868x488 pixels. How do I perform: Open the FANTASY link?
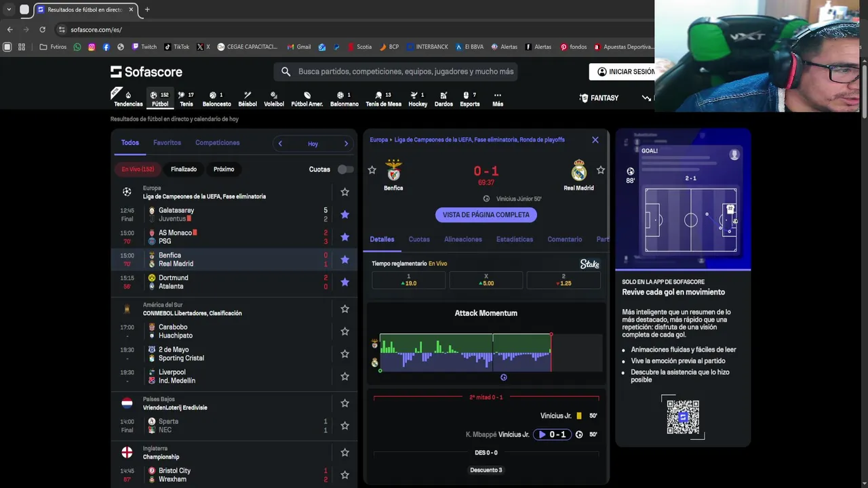(x=599, y=98)
